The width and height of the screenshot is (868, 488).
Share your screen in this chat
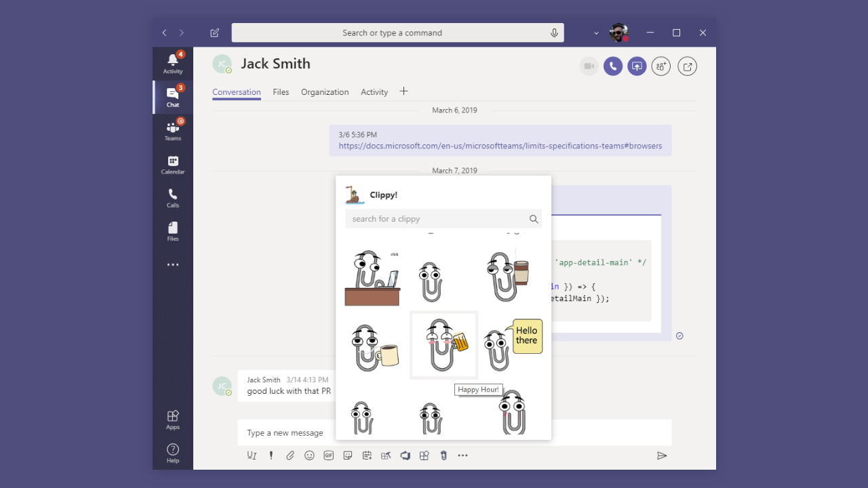pyautogui.click(x=637, y=66)
